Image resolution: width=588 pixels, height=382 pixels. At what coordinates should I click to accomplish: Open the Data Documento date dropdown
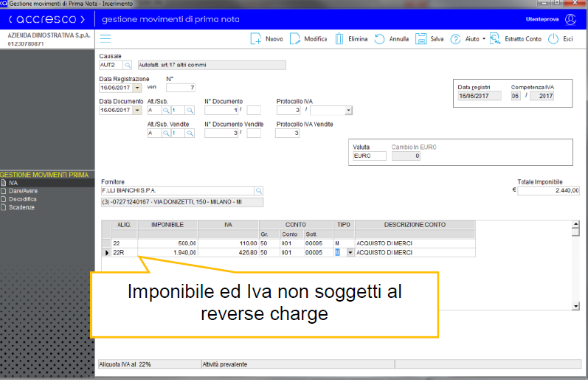(x=137, y=110)
